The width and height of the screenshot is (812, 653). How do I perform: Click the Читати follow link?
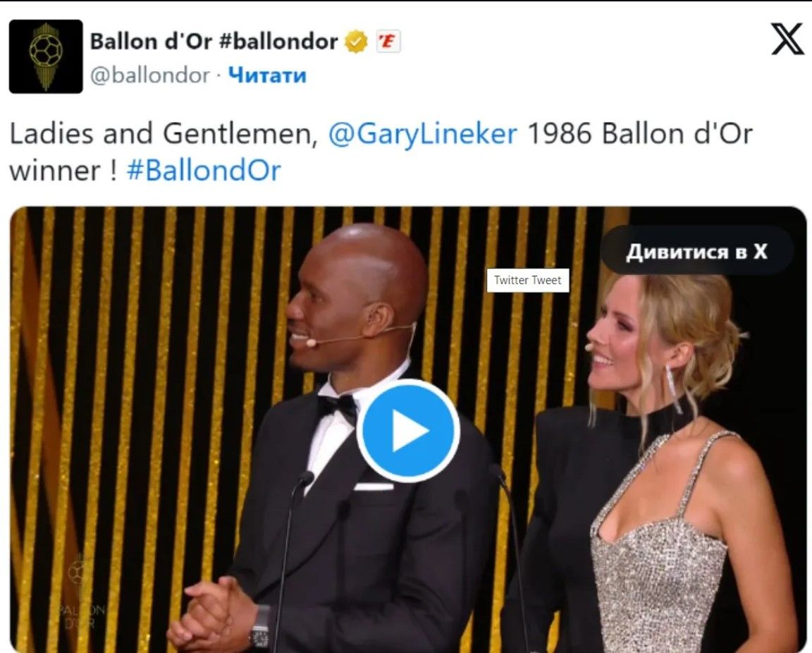point(267,75)
